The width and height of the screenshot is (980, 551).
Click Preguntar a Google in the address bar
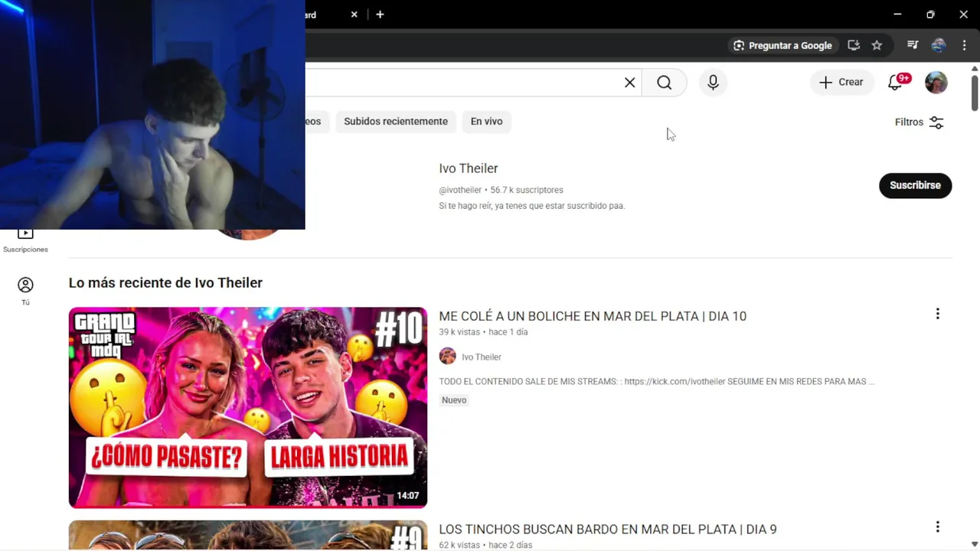click(782, 45)
